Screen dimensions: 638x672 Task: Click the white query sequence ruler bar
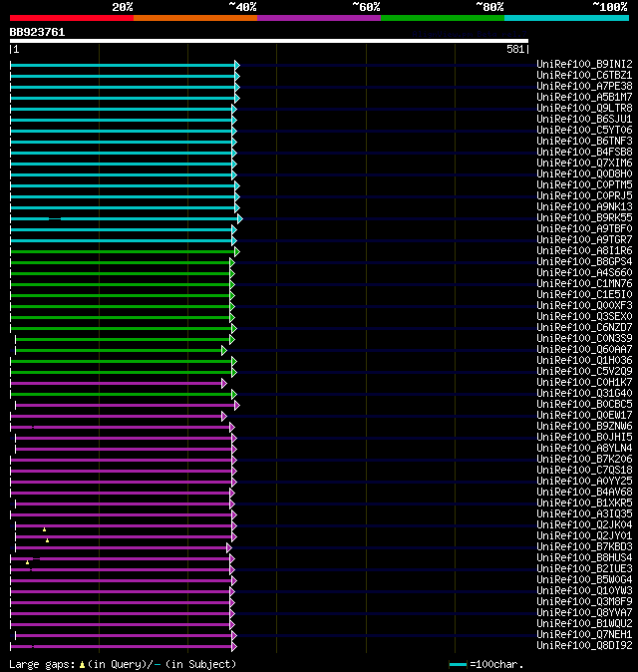coord(269,41)
